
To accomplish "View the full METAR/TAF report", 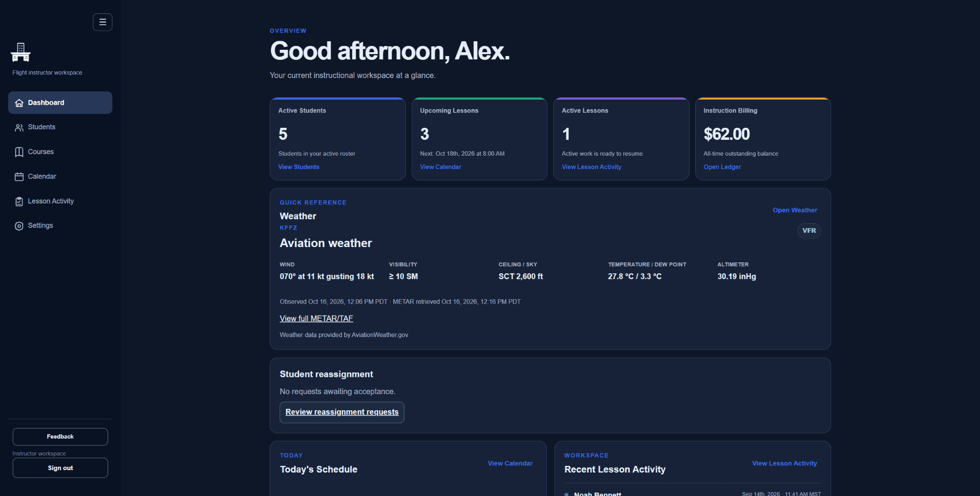I will (316, 318).
